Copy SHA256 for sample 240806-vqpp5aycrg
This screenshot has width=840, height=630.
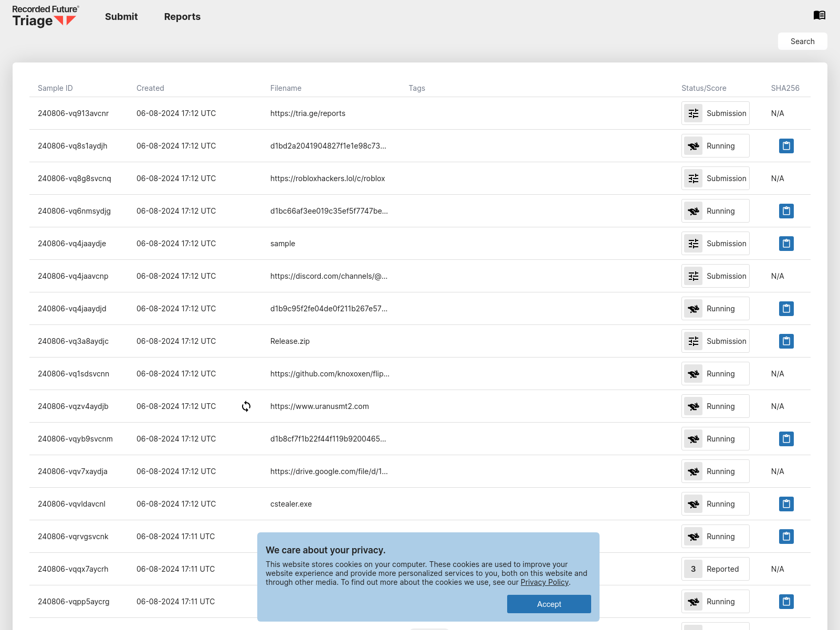coord(786,602)
